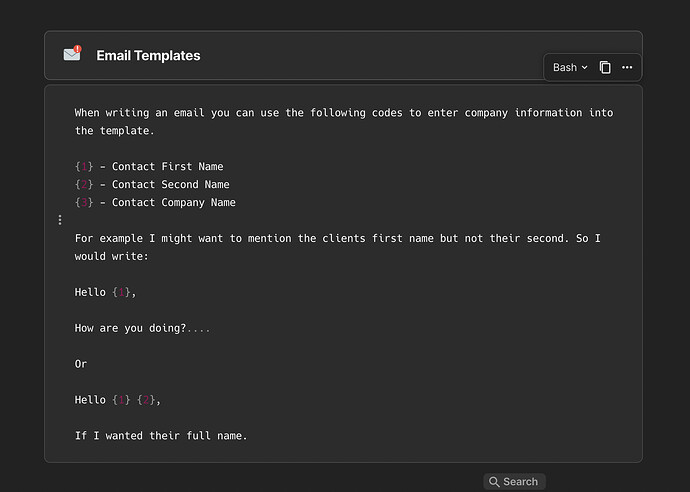This screenshot has height=492, width=690.
Task: Click the "Or" line in the code block
Action: tap(81, 364)
